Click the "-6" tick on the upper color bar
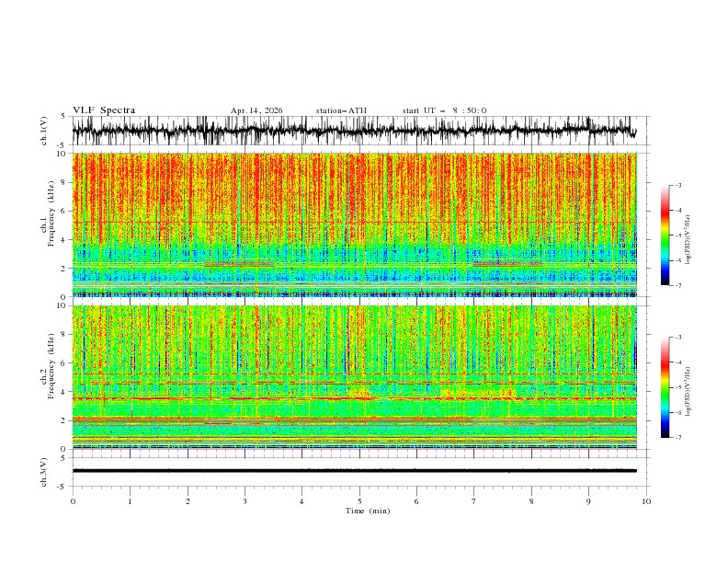 678,260
